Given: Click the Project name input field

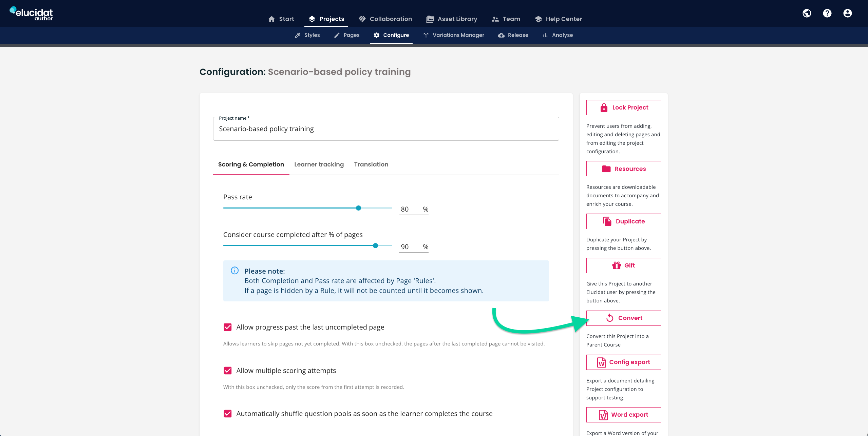Looking at the screenshot, I should (x=386, y=129).
